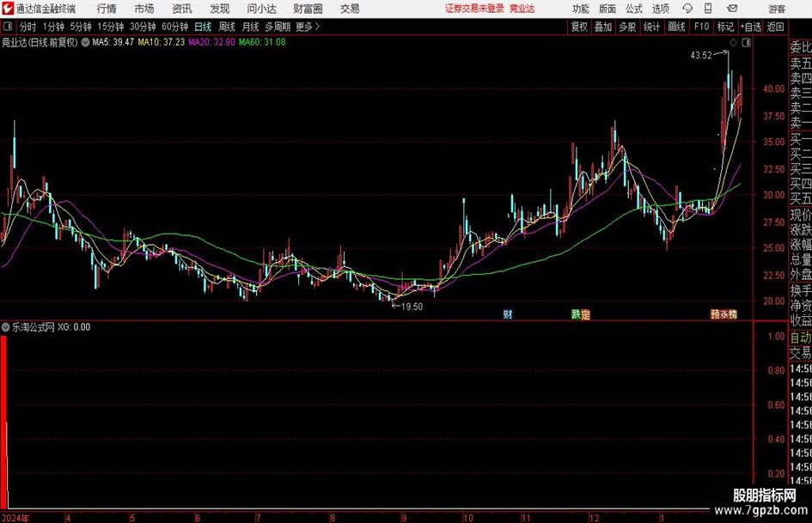Click the 预涨榜 marker badge
Viewport: 812px width, 523px height.
[x=723, y=314]
